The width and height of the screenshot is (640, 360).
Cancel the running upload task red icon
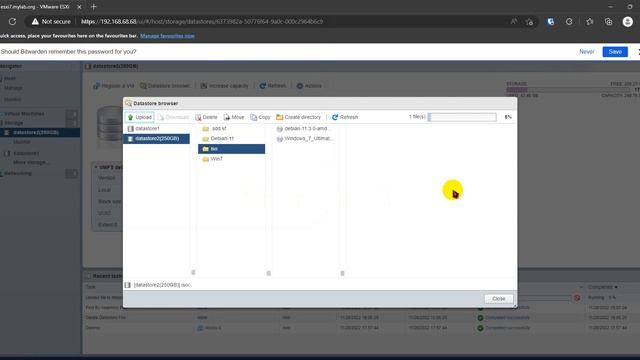coord(577,298)
